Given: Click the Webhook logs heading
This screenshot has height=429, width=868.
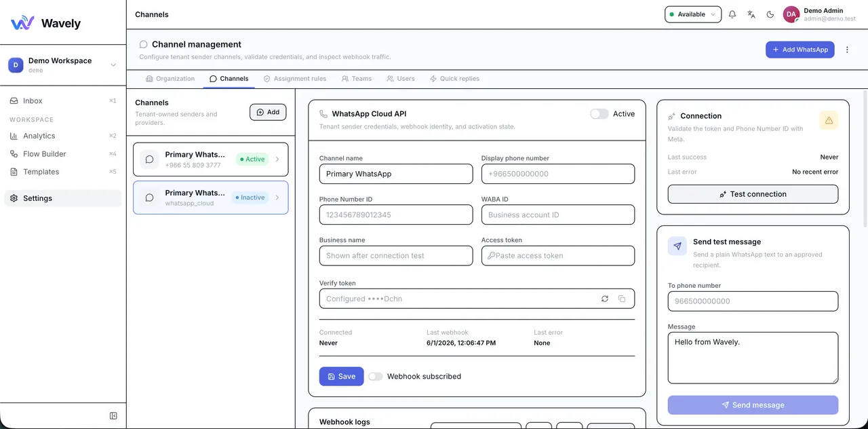Looking at the screenshot, I should (344, 422).
